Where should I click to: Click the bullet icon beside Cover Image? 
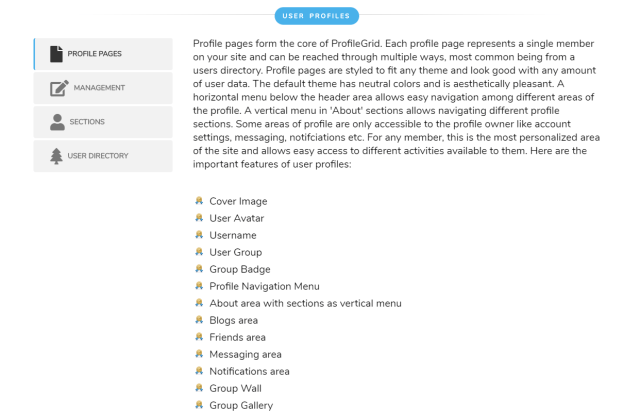(199, 201)
